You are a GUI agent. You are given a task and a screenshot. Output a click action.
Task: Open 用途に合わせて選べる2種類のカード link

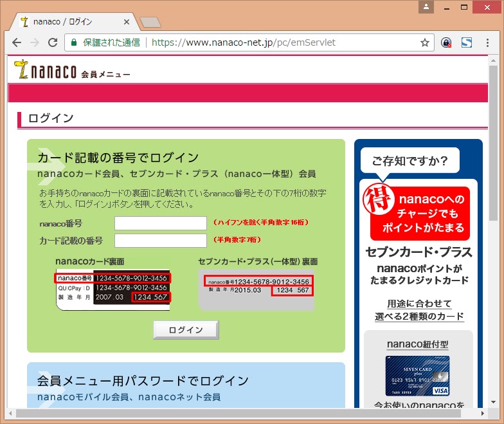(x=419, y=310)
